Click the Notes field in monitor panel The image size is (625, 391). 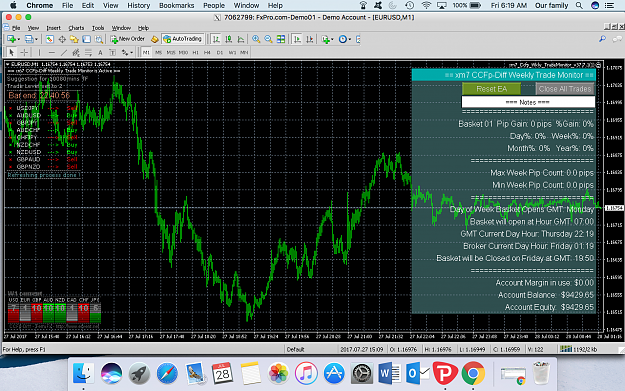(528, 102)
